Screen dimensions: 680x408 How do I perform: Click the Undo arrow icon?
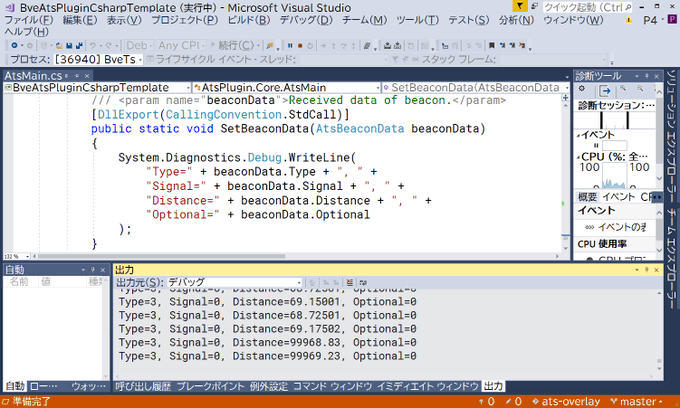point(92,45)
